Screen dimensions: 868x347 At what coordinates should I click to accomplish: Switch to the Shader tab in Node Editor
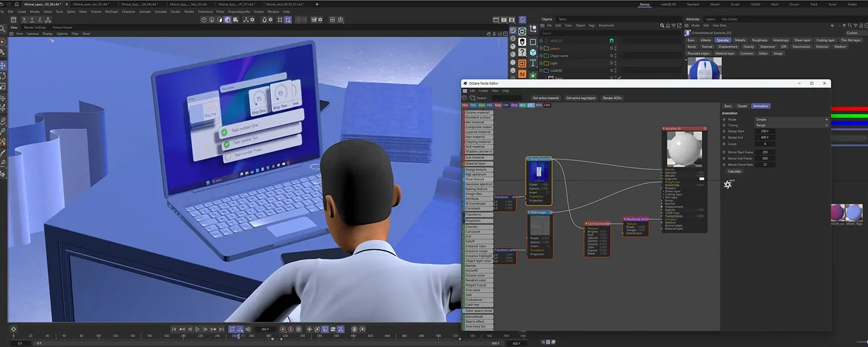[x=742, y=106]
